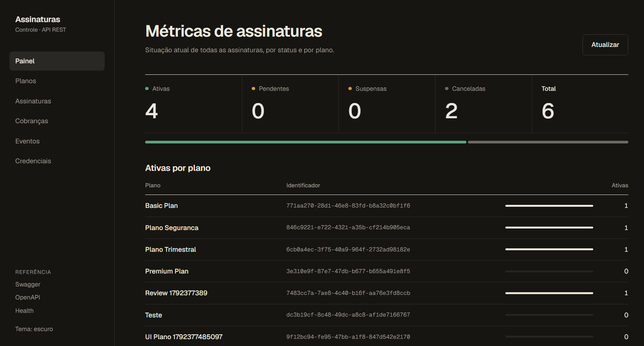Open the Painel sidebar item
The width and height of the screenshot is (644, 346).
(57, 61)
